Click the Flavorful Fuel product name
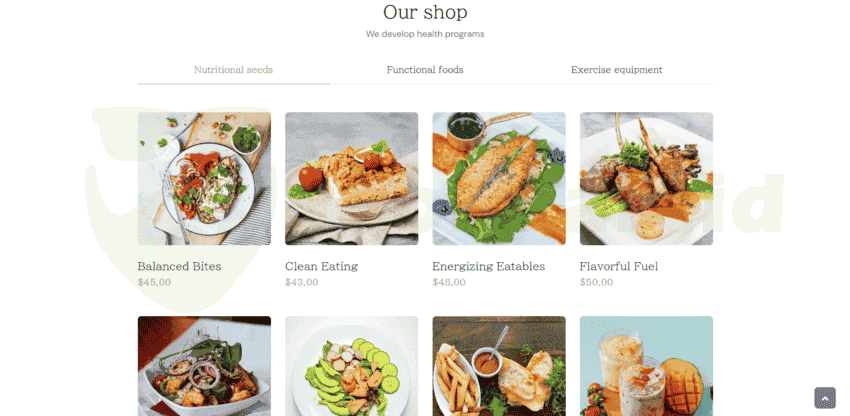The image size is (850, 416). [619, 266]
